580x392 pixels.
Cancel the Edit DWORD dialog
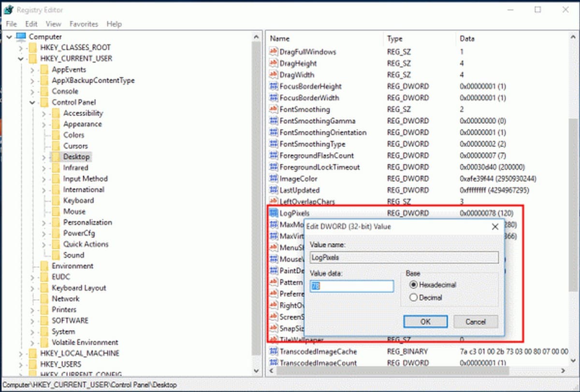click(476, 322)
